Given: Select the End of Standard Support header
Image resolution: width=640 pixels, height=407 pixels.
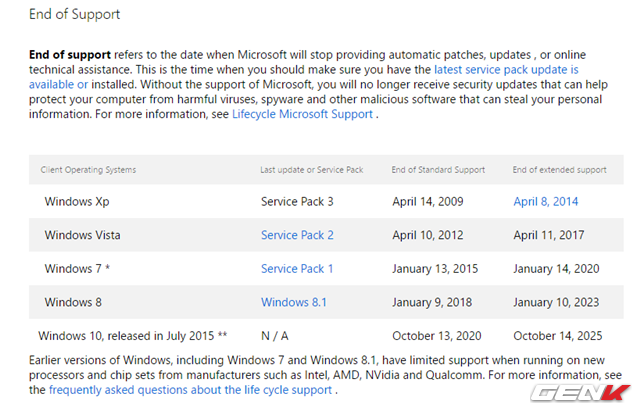Looking at the screenshot, I should click(438, 170).
